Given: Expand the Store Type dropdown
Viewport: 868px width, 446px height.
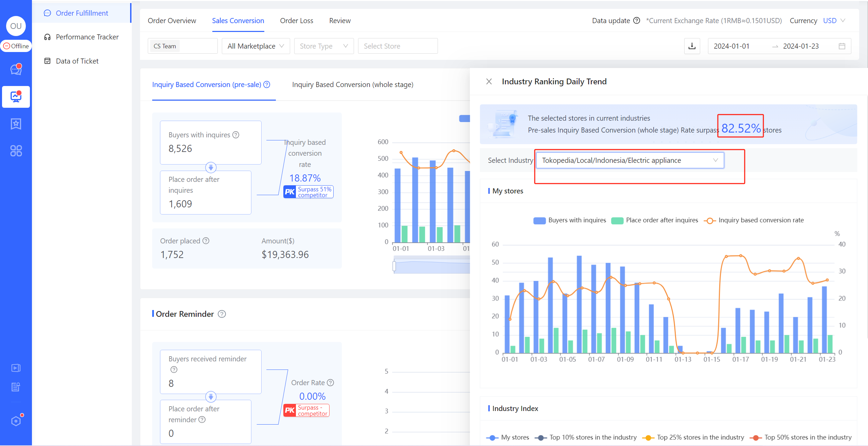Looking at the screenshot, I should [x=324, y=46].
